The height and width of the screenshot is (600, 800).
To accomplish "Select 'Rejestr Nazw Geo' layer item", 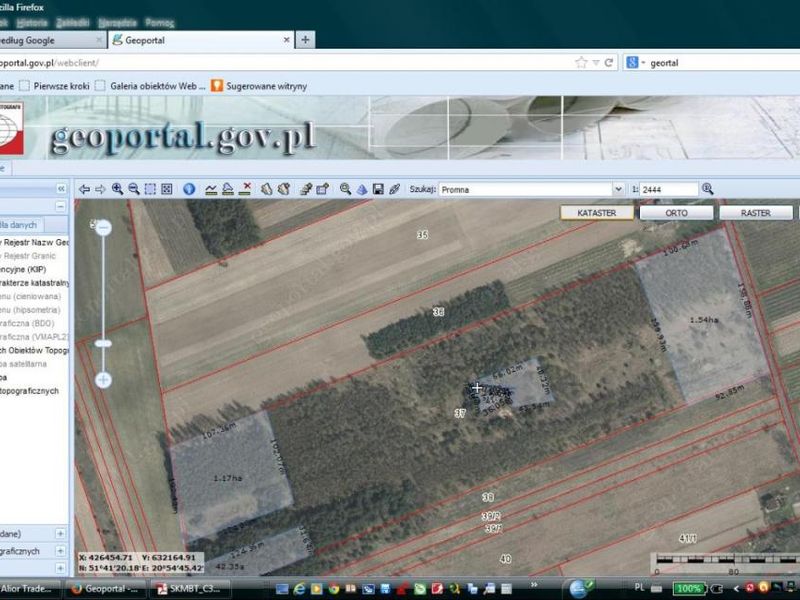I will click(35, 242).
